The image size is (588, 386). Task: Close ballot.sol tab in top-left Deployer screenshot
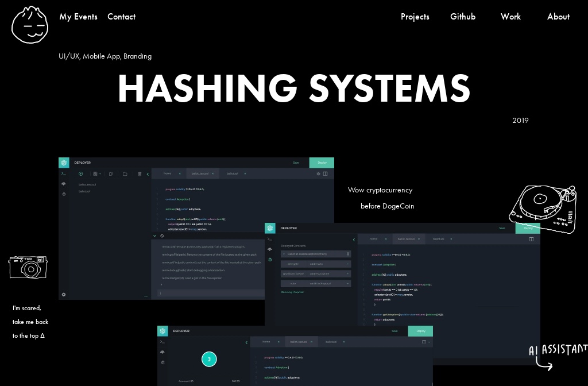click(x=245, y=173)
